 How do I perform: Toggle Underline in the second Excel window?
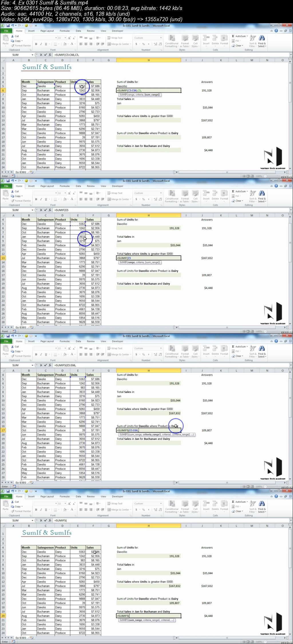click(x=45, y=199)
